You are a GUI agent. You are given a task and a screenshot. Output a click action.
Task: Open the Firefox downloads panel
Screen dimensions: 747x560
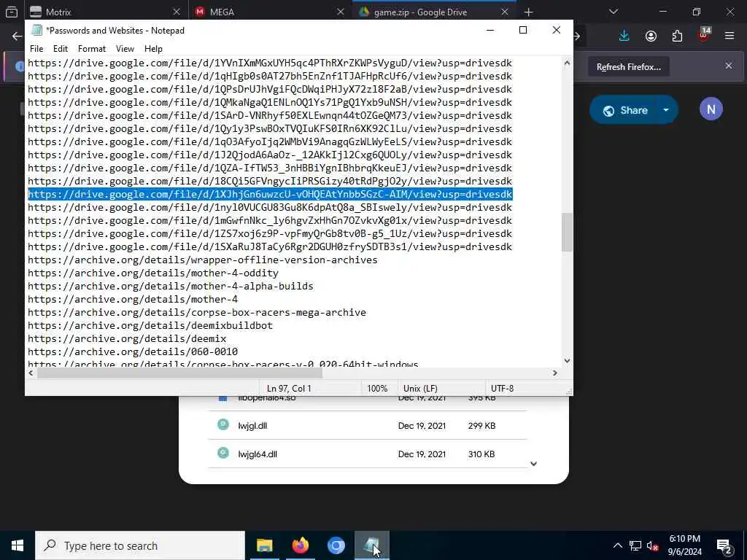click(x=624, y=36)
